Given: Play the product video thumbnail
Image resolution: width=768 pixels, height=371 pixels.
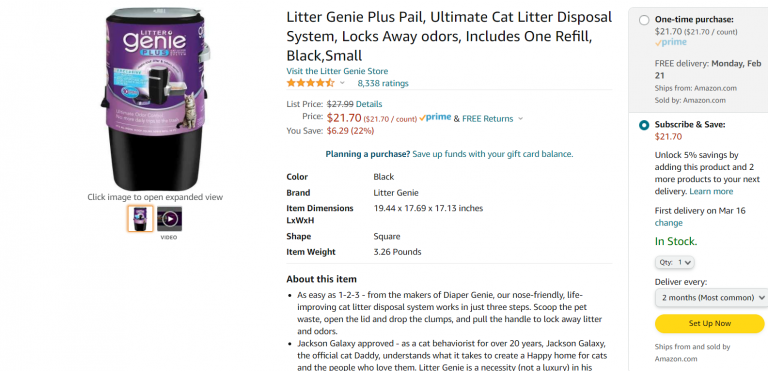Looking at the screenshot, I should pos(169,219).
